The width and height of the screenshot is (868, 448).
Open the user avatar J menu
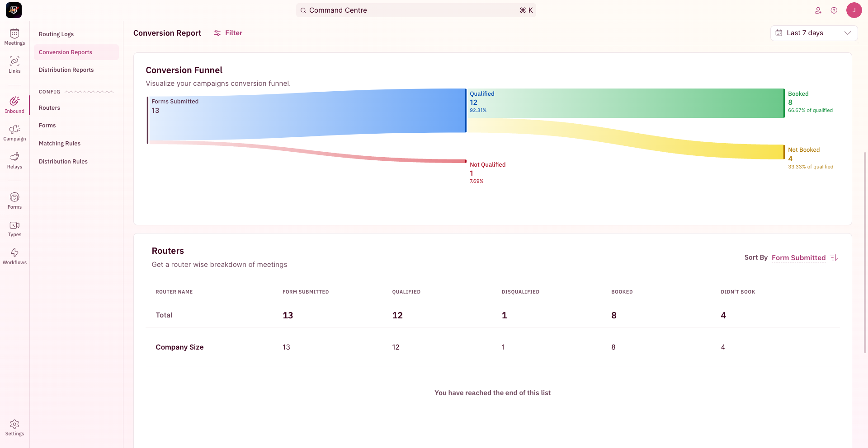click(x=854, y=10)
